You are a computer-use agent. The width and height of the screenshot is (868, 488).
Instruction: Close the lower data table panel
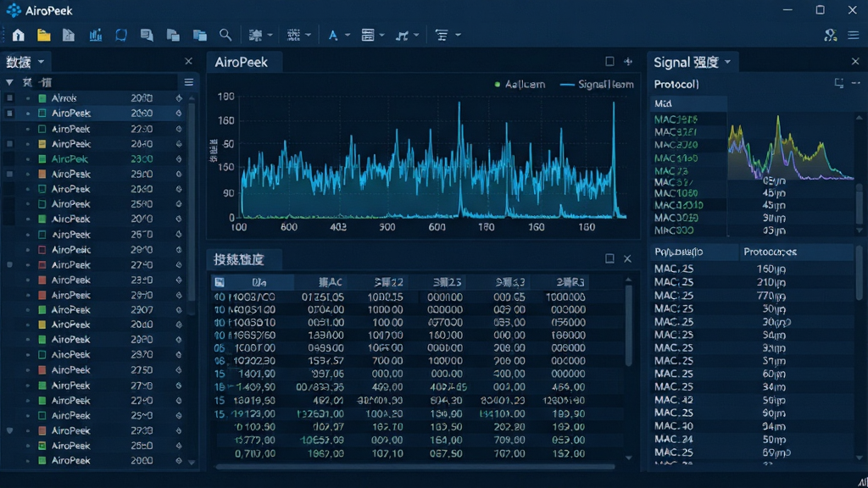tap(627, 258)
